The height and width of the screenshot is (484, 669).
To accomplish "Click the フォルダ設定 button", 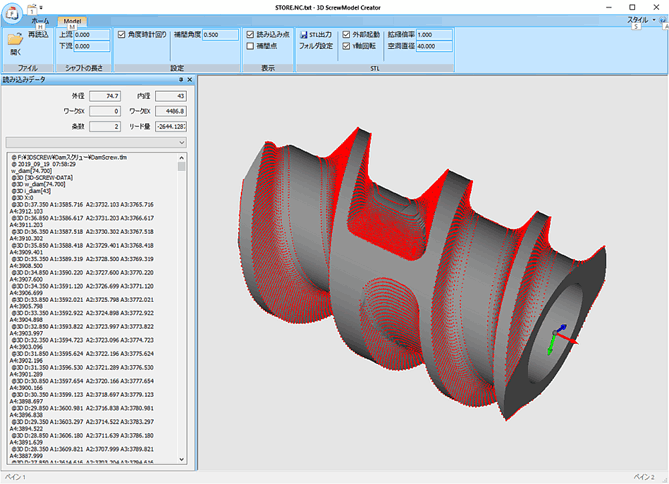I will 316,46.
